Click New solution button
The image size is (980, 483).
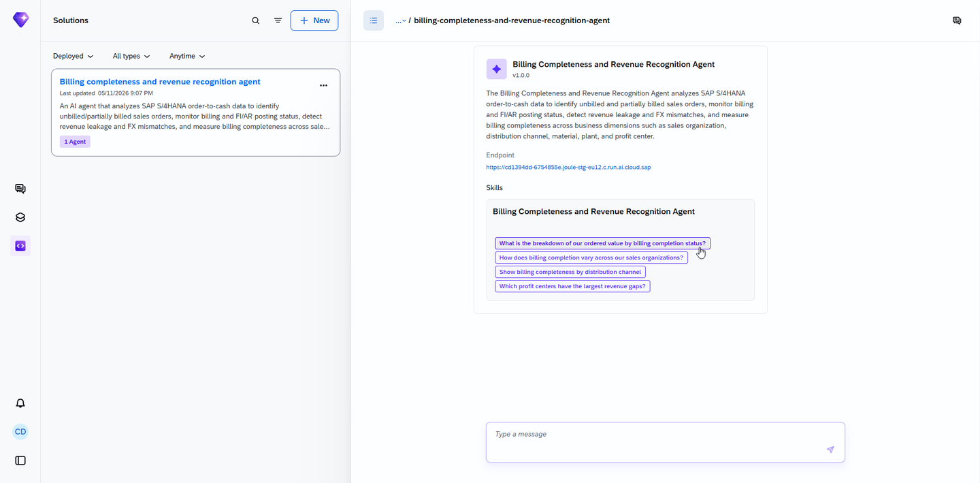point(314,20)
